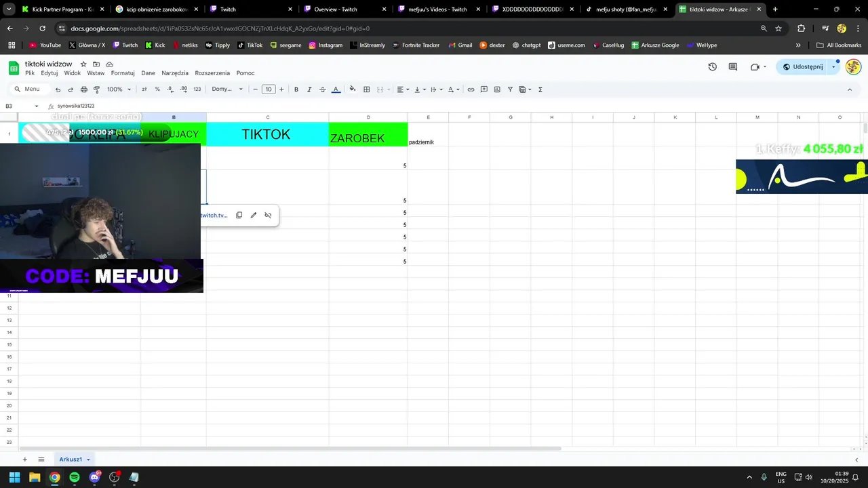Open the functions sigma menu
Screen dimensions: 868x488
[x=540, y=89]
